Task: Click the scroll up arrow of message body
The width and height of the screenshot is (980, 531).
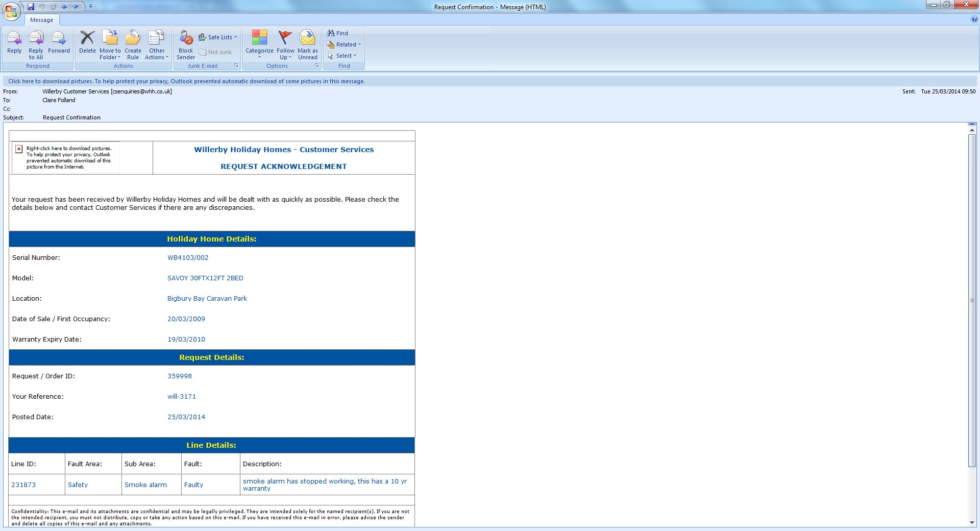Action: click(x=972, y=131)
